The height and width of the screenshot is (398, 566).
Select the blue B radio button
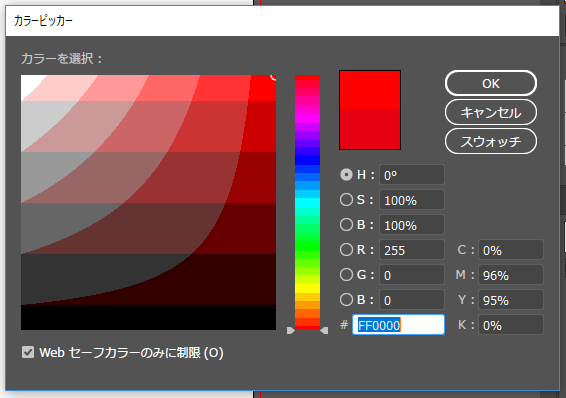(x=346, y=300)
